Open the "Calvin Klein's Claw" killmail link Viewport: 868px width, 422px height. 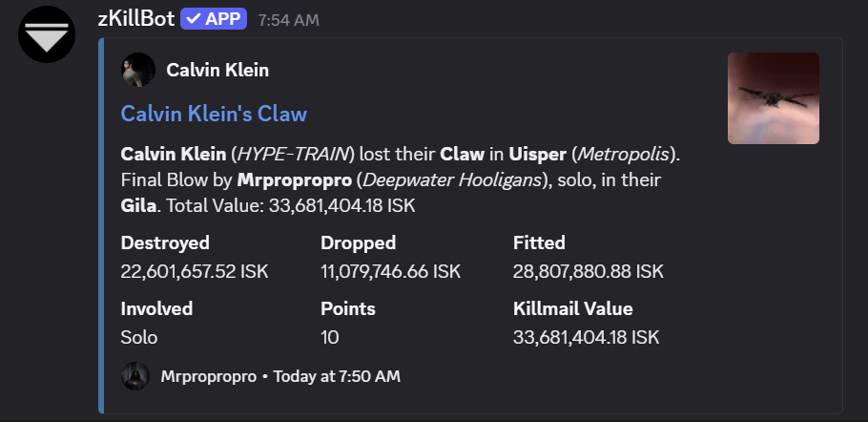[214, 114]
